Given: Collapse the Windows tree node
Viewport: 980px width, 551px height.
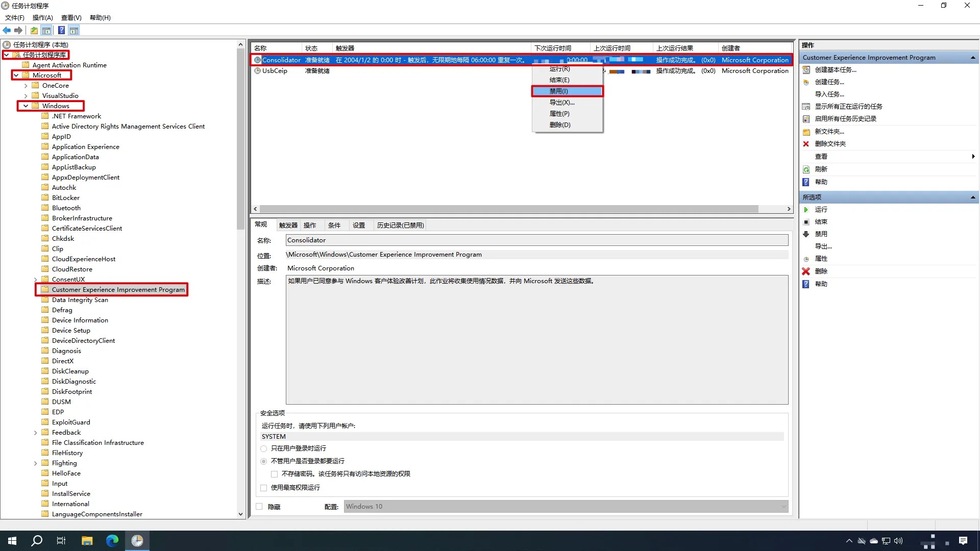Looking at the screenshot, I should pyautogui.click(x=26, y=106).
